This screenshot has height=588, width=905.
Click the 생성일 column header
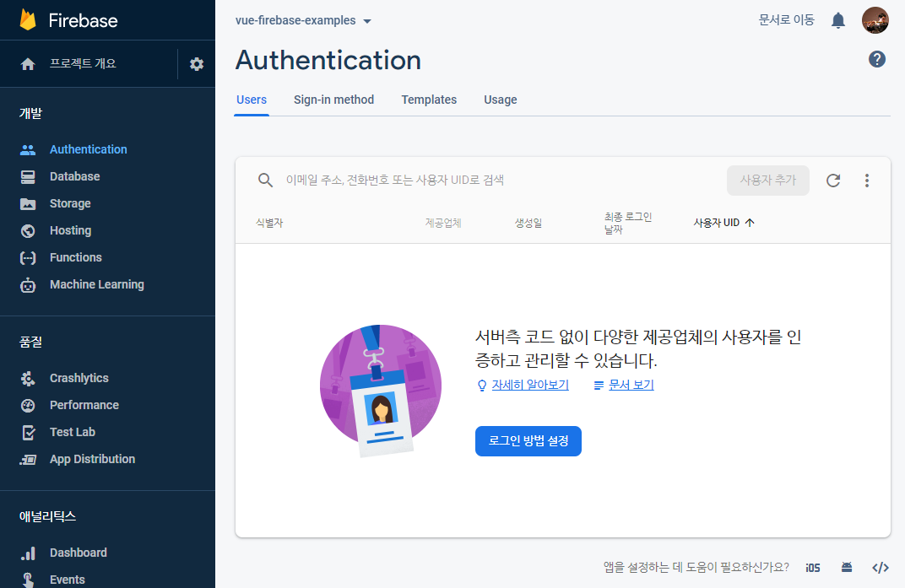click(x=528, y=224)
